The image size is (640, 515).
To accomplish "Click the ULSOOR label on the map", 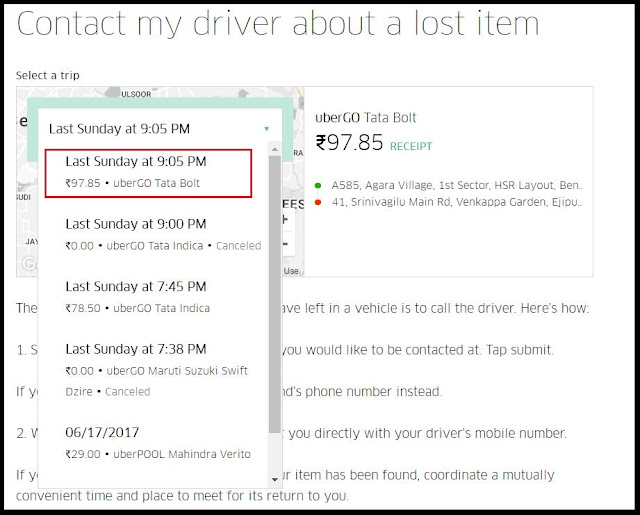I will pos(136,94).
